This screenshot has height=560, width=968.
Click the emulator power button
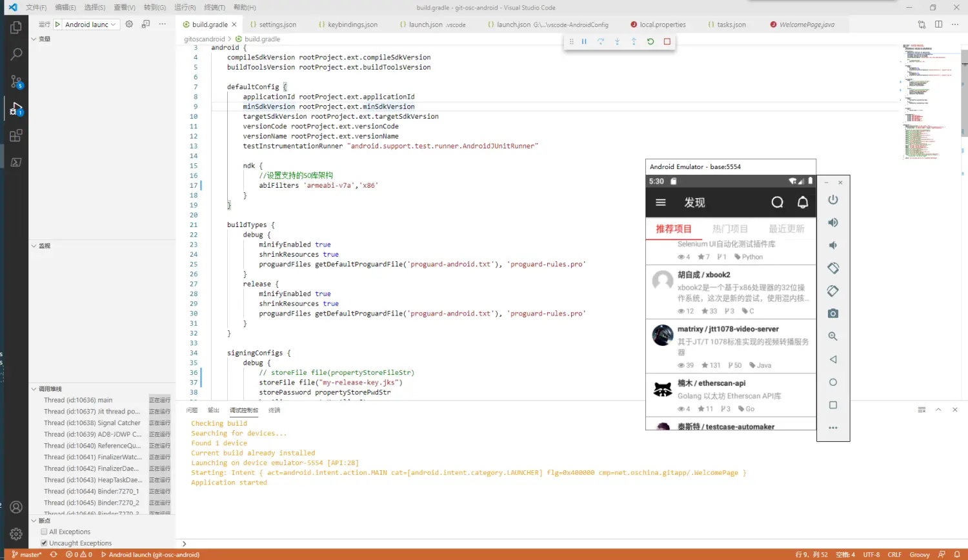[833, 200]
